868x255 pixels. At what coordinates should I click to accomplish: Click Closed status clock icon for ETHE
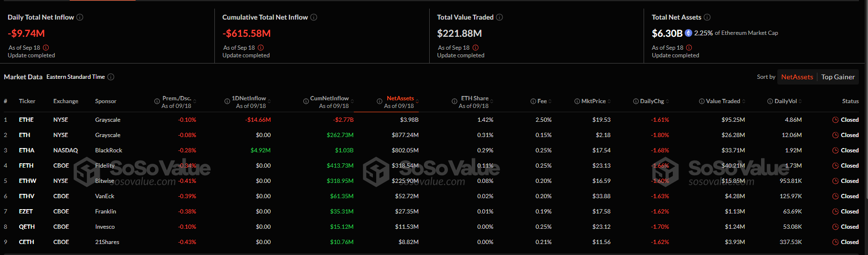tap(836, 120)
